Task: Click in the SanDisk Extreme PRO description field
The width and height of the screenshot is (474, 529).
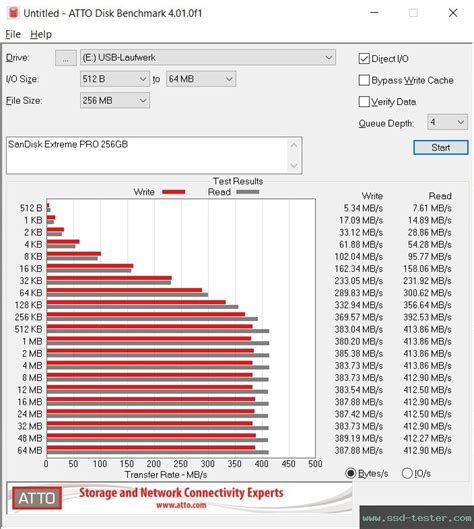Action: (147, 155)
